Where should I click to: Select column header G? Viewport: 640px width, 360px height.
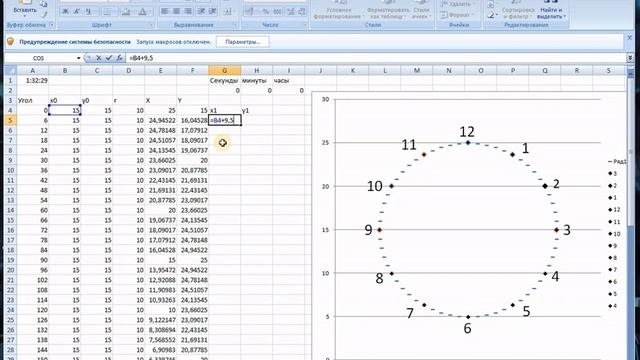click(x=224, y=70)
